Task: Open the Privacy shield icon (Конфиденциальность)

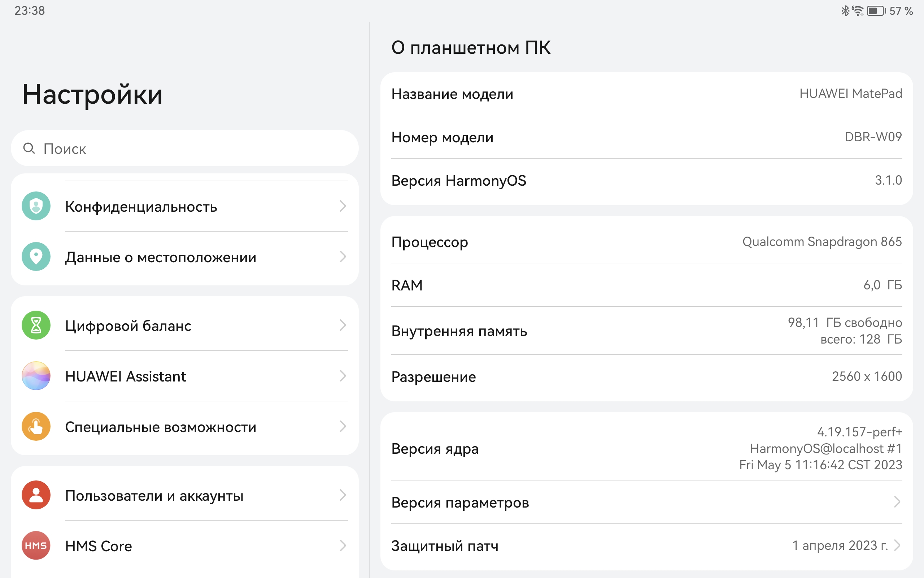Action: point(36,206)
